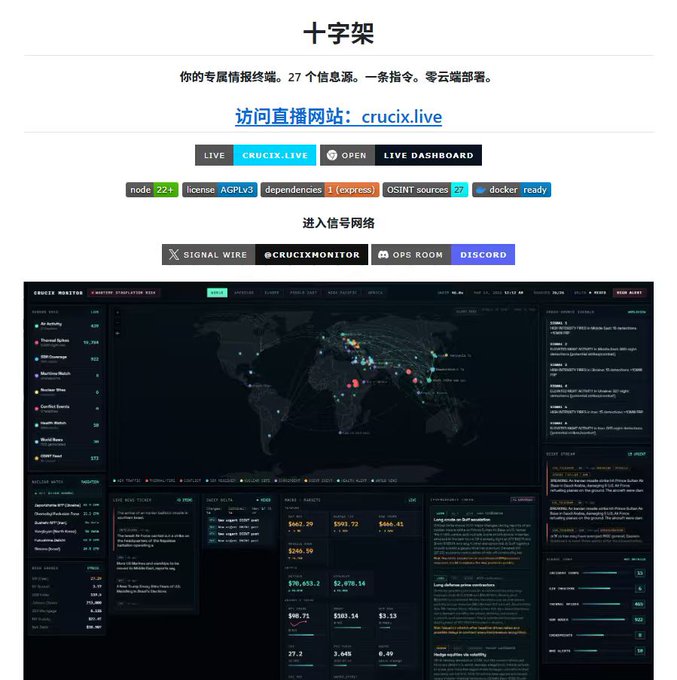Click the $98.71 commodity price
This screenshot has width=677, height=680.
tap(299, 616)
